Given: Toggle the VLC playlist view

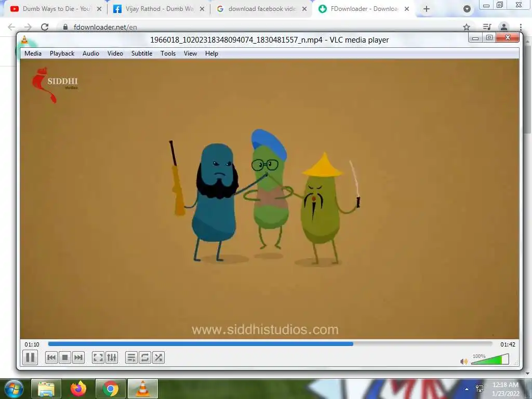Looking at the screenshot, I should click(131, 357).
